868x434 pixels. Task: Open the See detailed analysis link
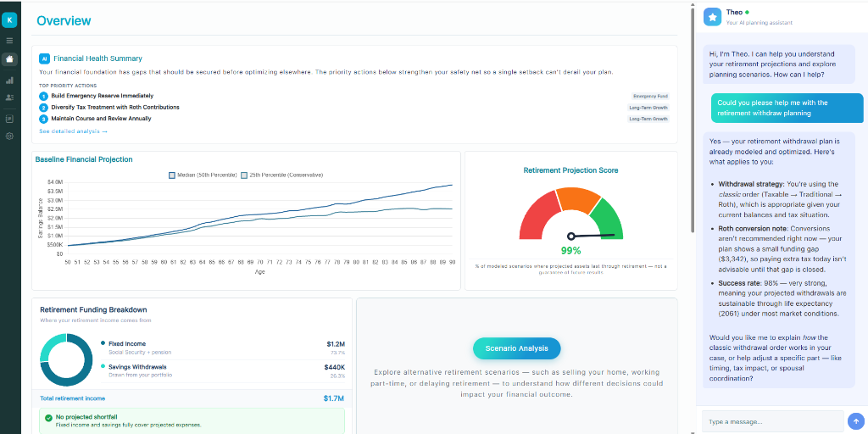pyautogui.click(x=73, y=131)
